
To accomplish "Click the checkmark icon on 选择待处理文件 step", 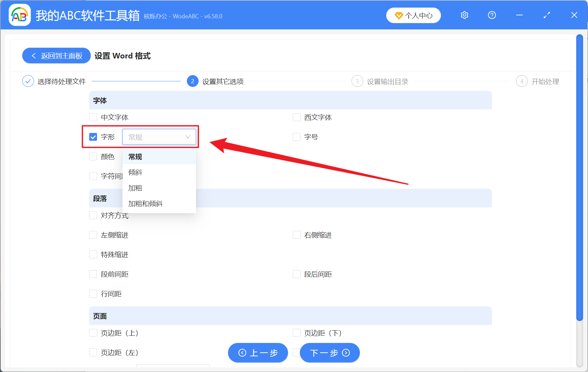I will coord(28,81).
